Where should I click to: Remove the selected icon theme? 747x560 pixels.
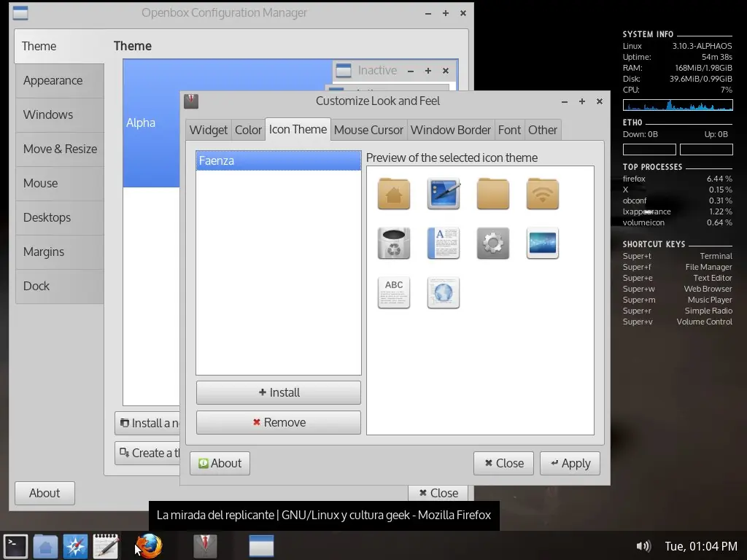tap(279, 422)
